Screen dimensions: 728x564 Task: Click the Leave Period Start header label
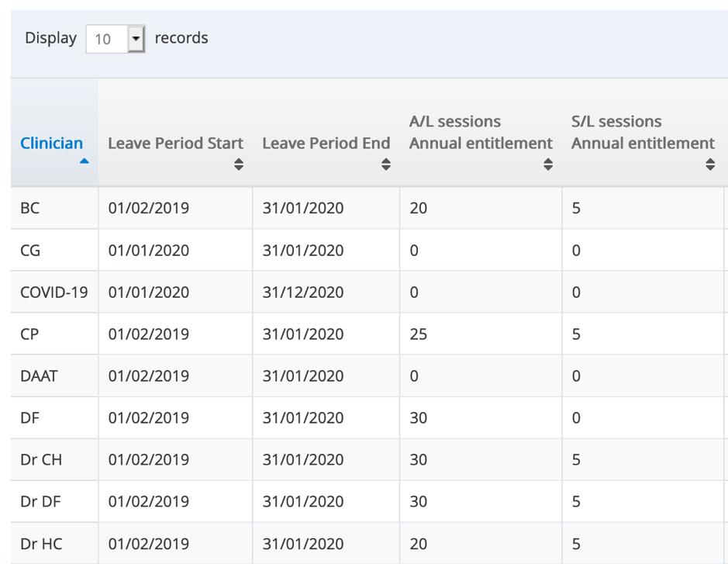coord(175,144)
